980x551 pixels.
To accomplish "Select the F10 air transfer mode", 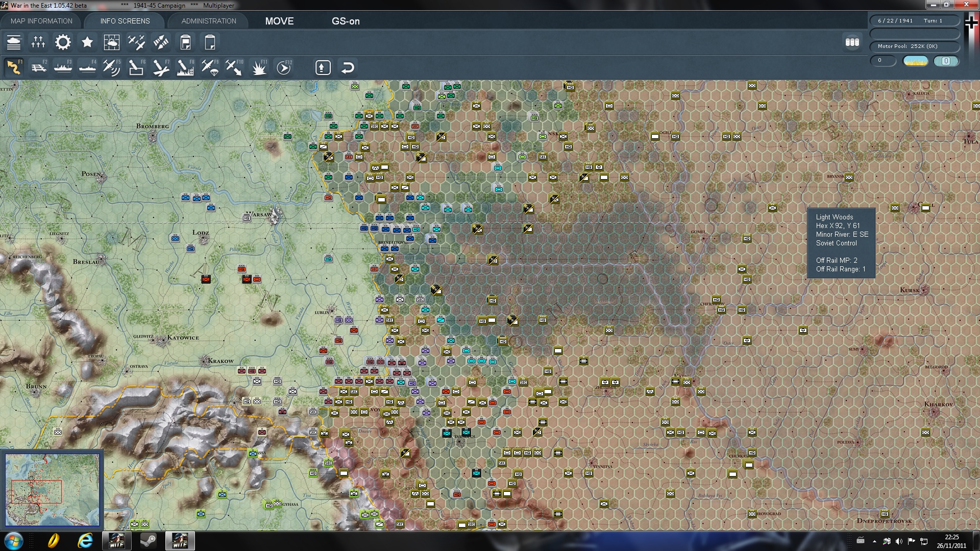I will pos(234,67).
